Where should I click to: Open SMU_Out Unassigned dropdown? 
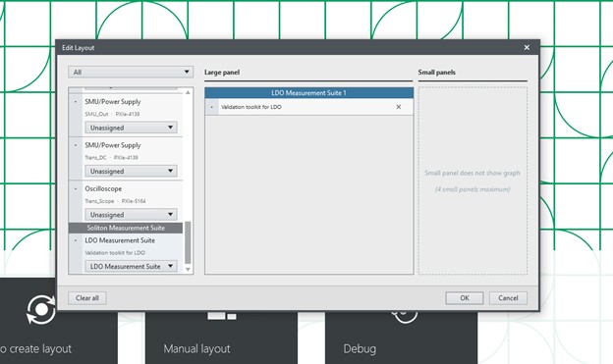(x=131, y=128)
